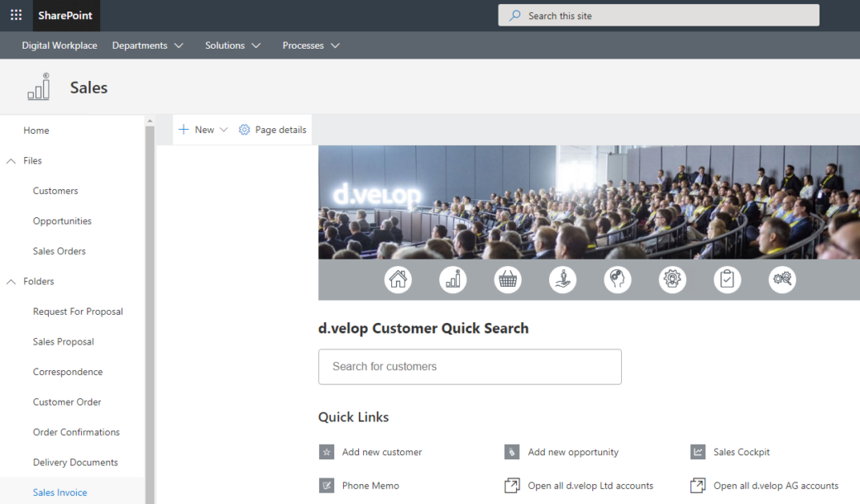Screen dimensions: 860x504
Task: Open Sales Proposal folder
Action: point(63,341)
